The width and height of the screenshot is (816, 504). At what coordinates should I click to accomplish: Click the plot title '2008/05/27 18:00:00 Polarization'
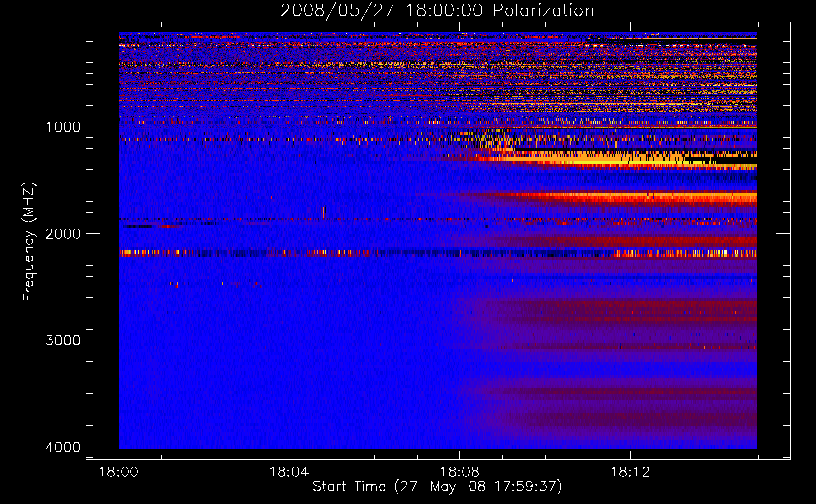point(437,10)
